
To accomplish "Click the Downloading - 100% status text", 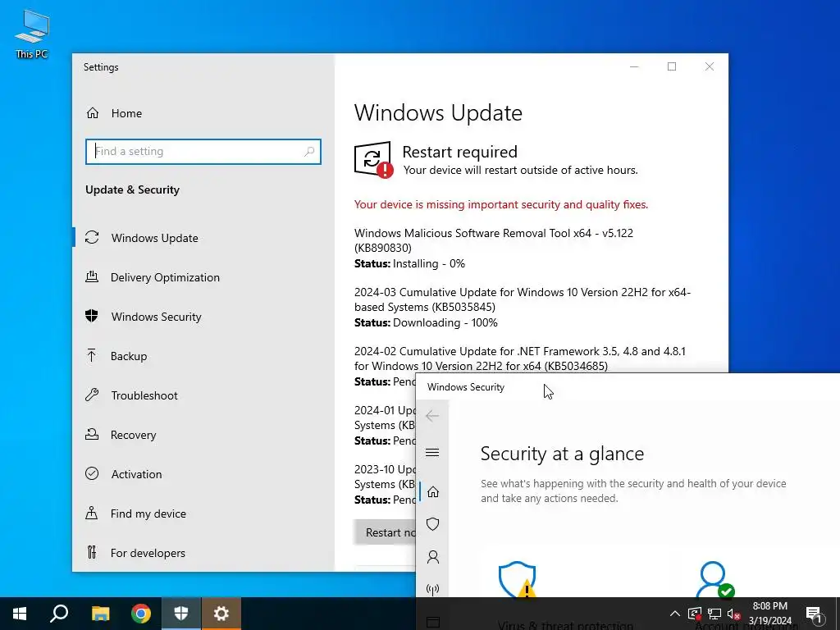I will pyautogui.click(x=445, y=322).
